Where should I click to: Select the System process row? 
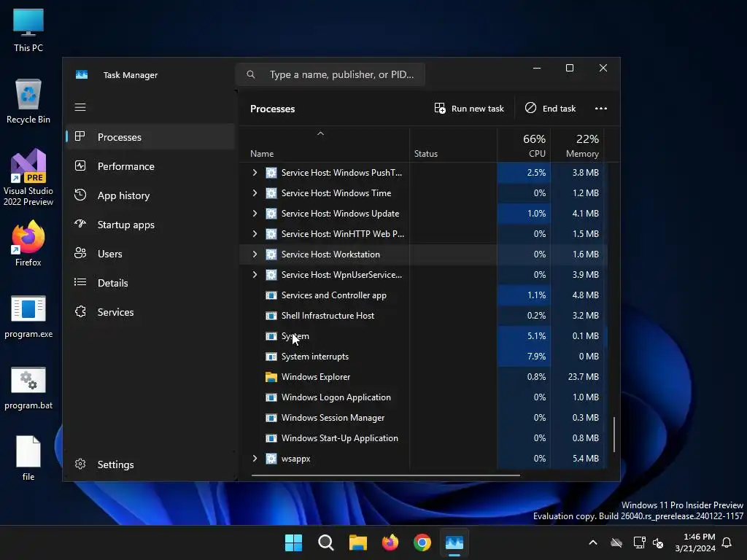[423, 336]
